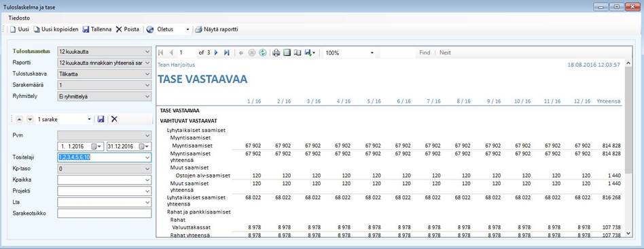Print the report with printer icon
Viewport: 644px width, 249px height.
276,52
